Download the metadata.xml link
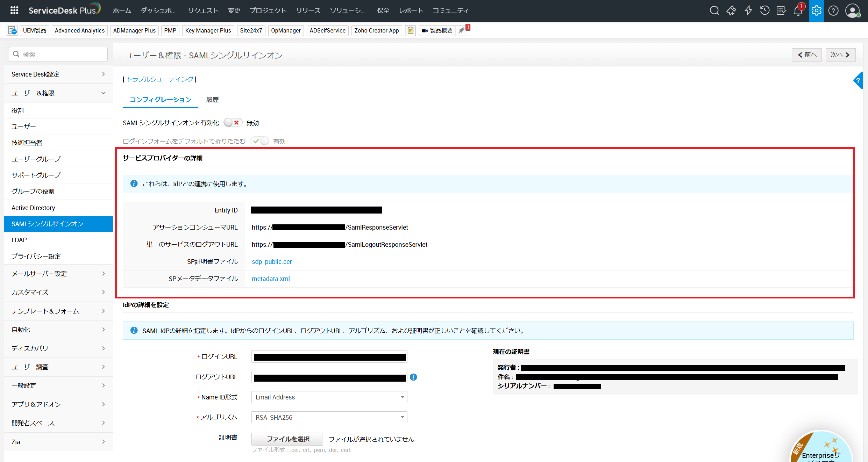The width and height of the screenshot is (868, 462). [271, 279]
